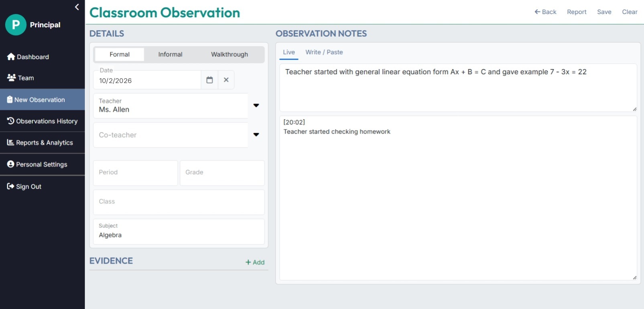Choose the Walkthrough observation type
Image resolution: width=644 pixels, height=309 pixels.
click(x=230, y=55)
